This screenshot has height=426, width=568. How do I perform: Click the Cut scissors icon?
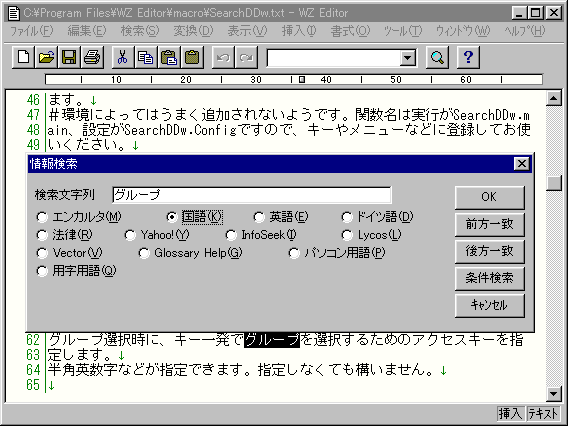tap(123, 57)
